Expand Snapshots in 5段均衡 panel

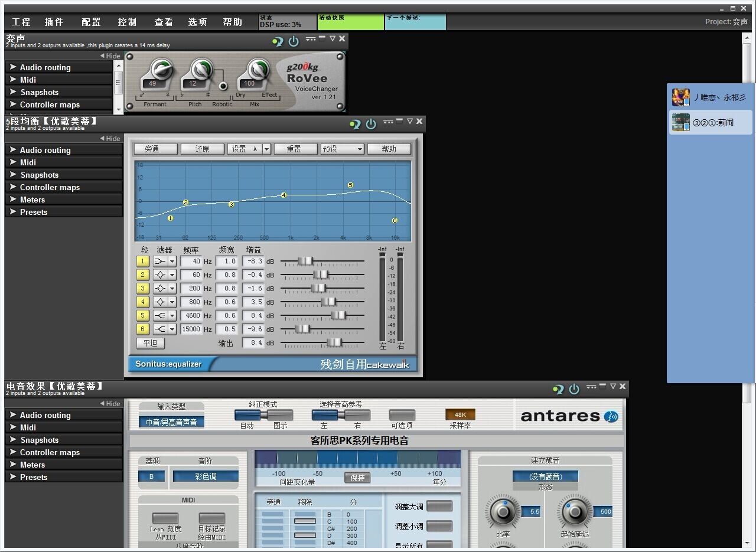pos(64,175)
